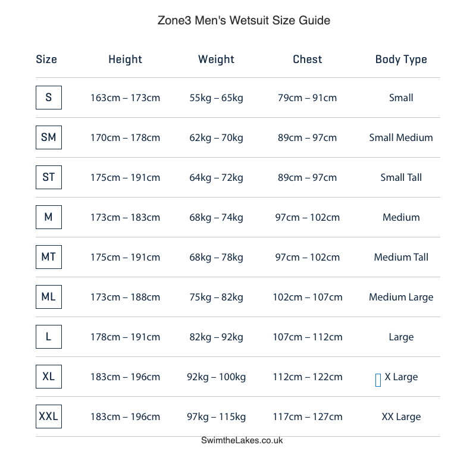Select the SM size box

(x=49, y=137)
